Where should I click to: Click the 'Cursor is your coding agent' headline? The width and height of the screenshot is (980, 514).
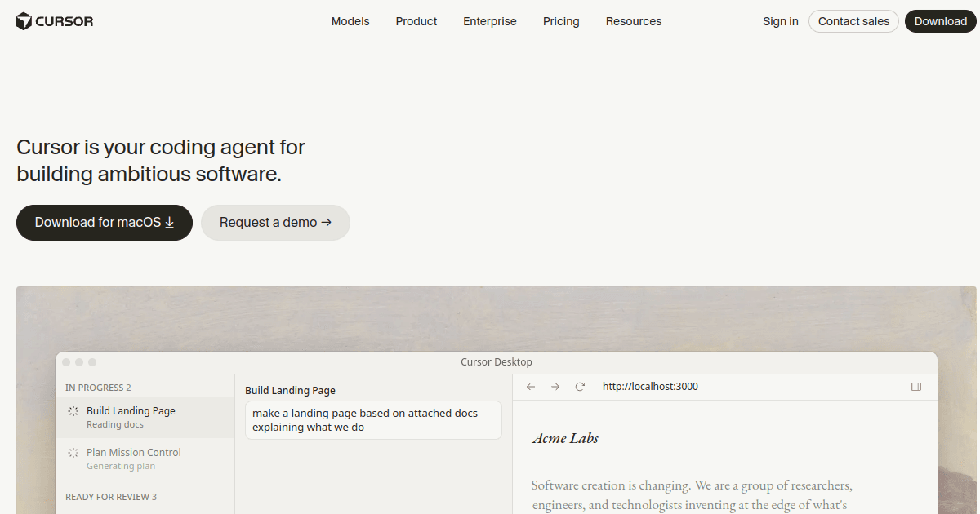(161, 161)
